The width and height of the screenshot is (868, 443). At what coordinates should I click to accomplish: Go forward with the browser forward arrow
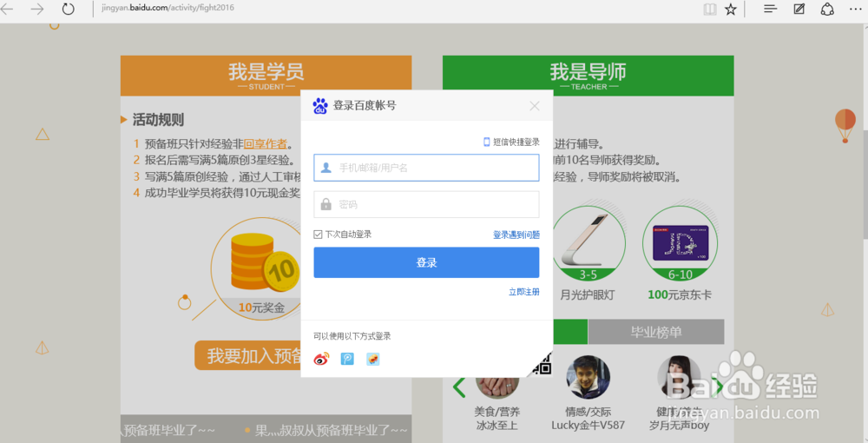(x=37, y=9)
